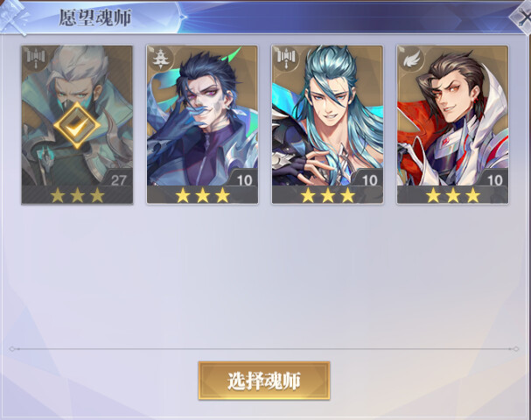
Task: Click the level 27 badge on first card
Action: point(118,179)
